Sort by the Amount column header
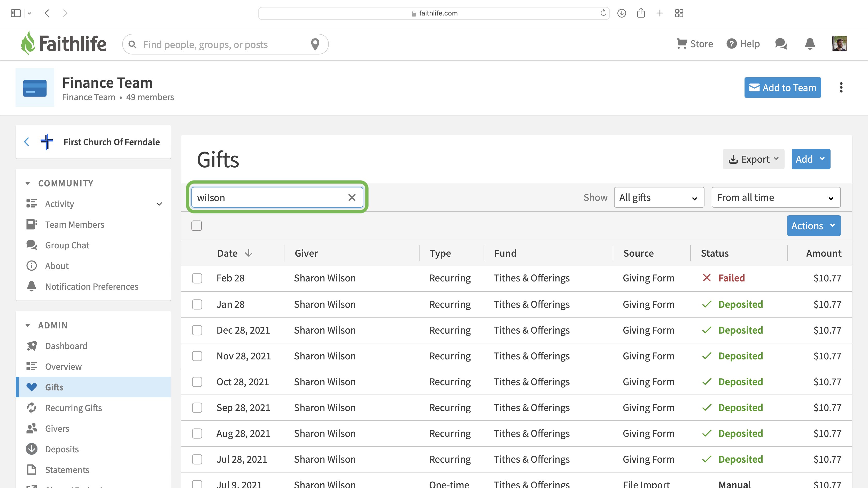This screenshot has height=488, width=868. tap(824, 253)
